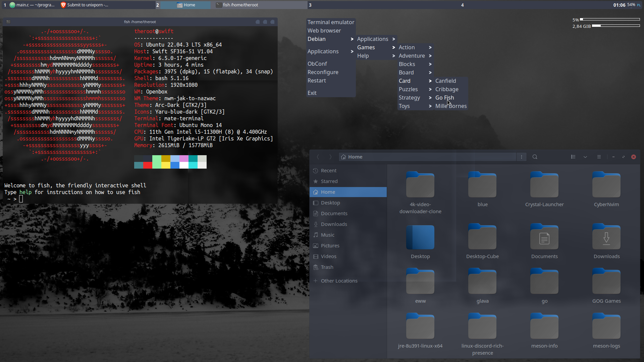
Task: Expand the Help submenu
Action: click(x=376, y=56)
